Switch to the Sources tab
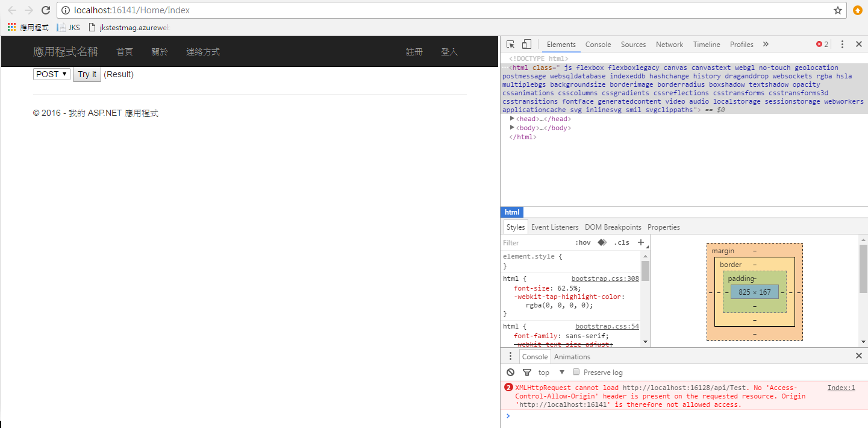This screenshot has width=868, height=428. point(633,45)
